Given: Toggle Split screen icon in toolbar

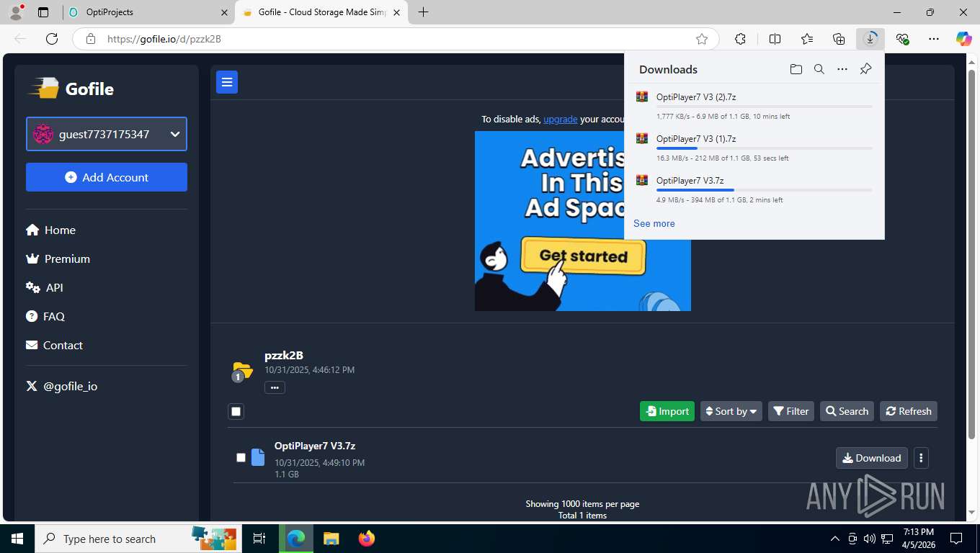Looking at the screenshot, I should click(x=775, y=39).
